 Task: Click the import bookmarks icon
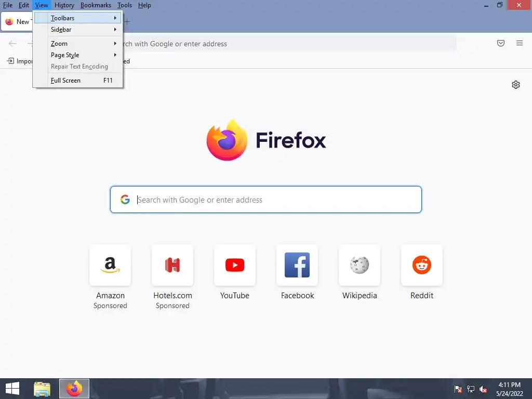[x=10, y=61]
